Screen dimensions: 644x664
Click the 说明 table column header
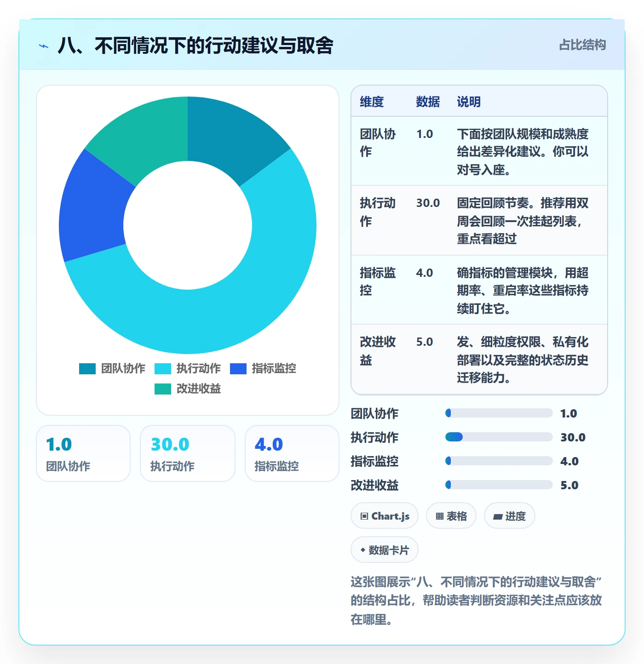point(469,102)
